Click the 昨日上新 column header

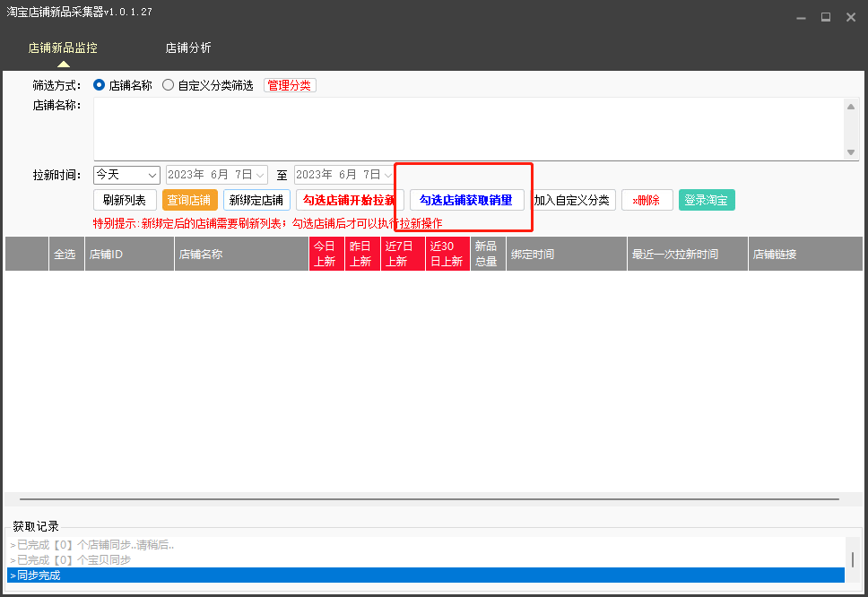362,254
